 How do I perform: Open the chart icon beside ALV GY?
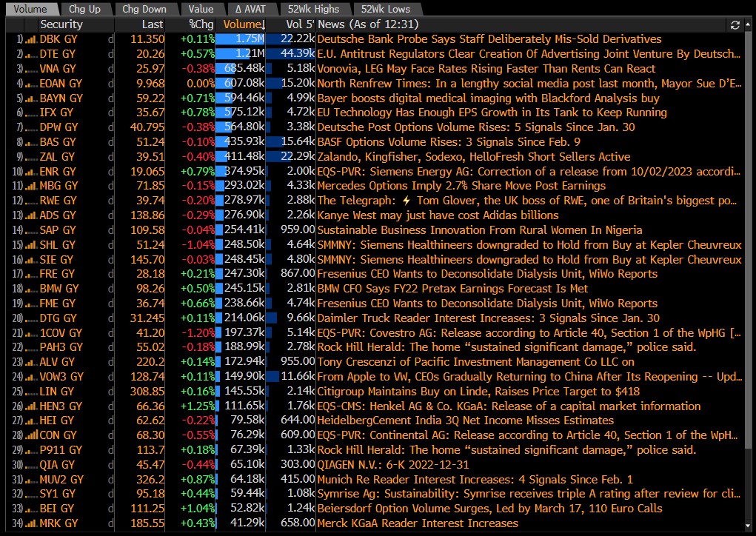pyautogui.click(x=31, y=362)
